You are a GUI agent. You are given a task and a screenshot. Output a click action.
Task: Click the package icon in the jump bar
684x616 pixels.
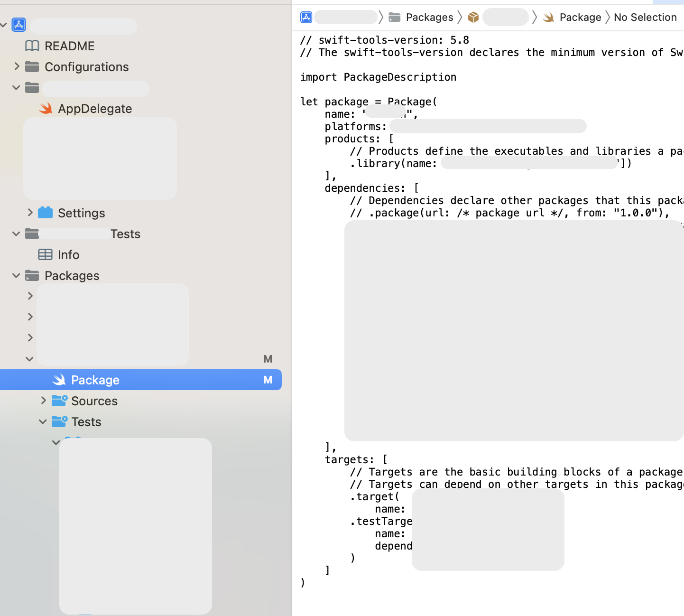473,17
